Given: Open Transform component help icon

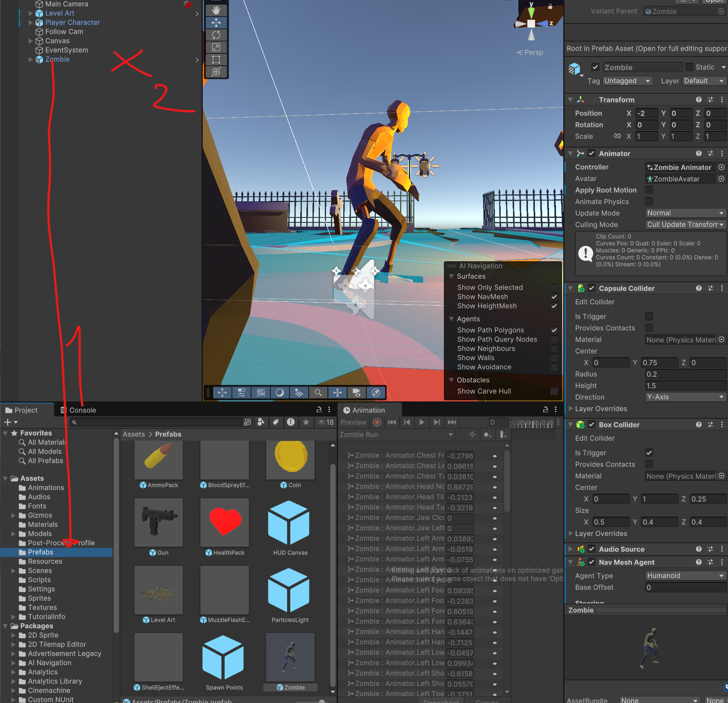Looking at the screenshot, I should (x=699, y=99).
